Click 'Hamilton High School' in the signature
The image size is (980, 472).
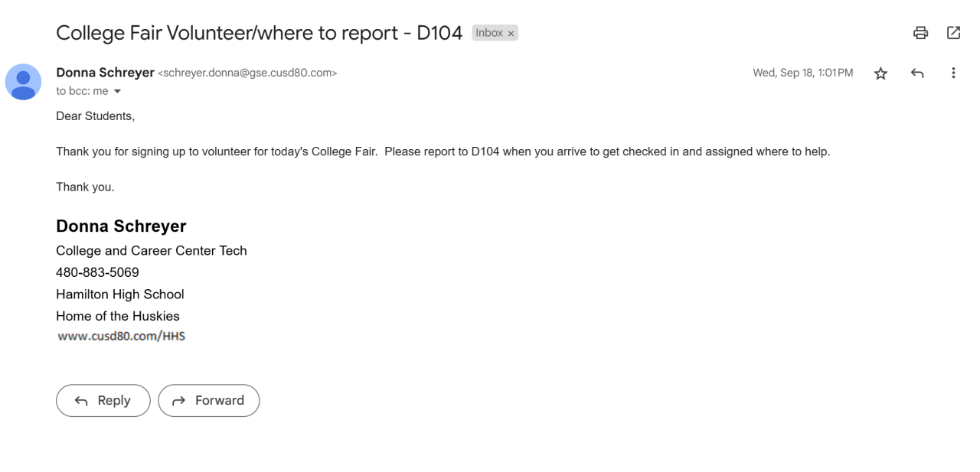[x=120, y=295]
